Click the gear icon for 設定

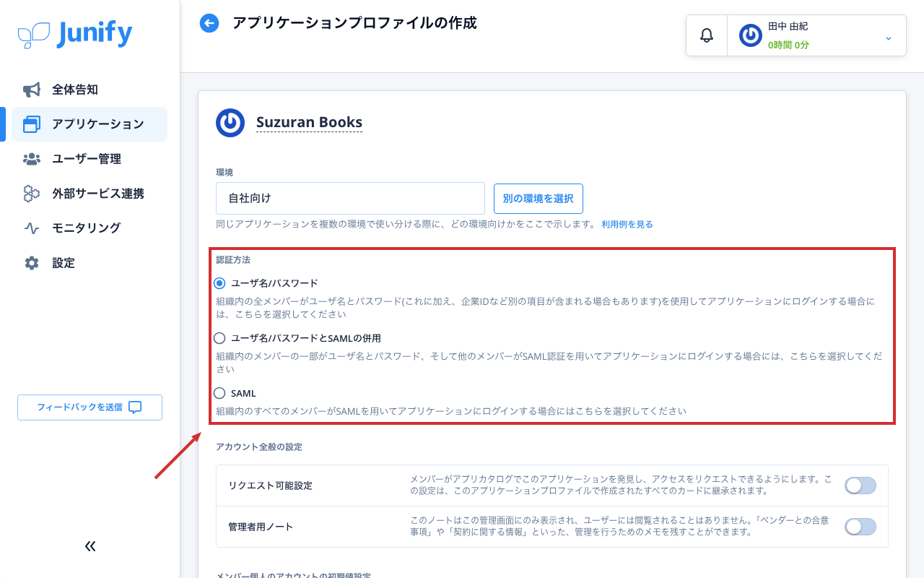click(x=32, y=263)
